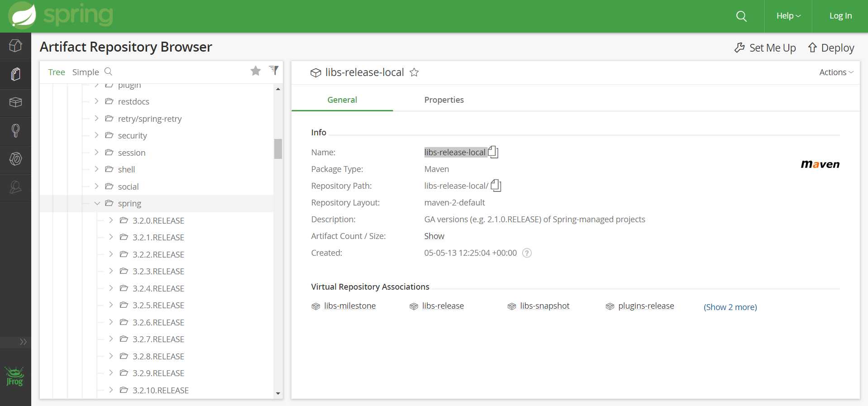Copy the repository path to clipboard
The height and width of the screenshot is (406, 868).
coord(496,185)
